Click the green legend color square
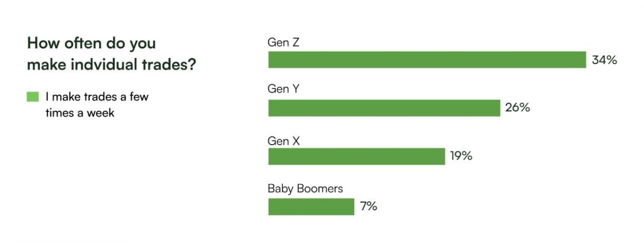Image resolution: width=644 pixels, height=242 pixels. 33,97
